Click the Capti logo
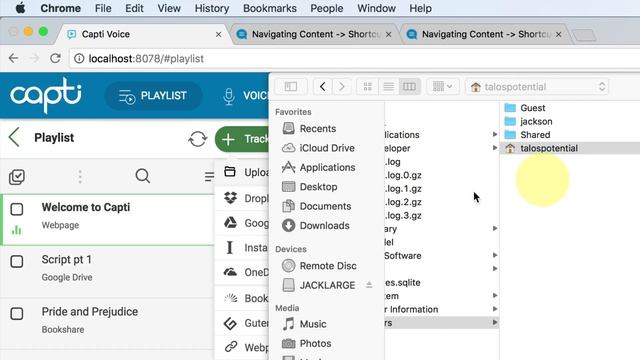640x360 pixels. pyautogui.click(x=45, y=95)
